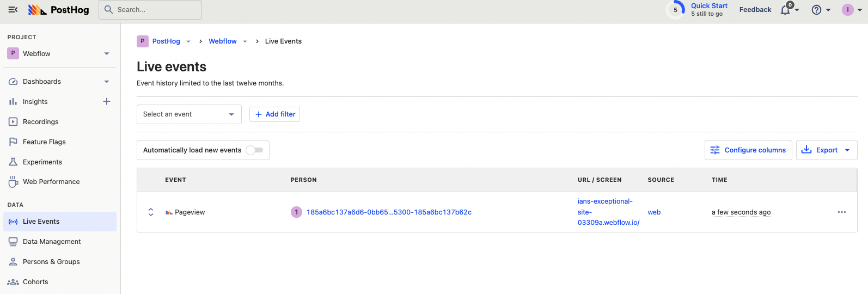The width and height of the screenshot is (868, 294).
Task: Open the three-dot menu for the Pageview row
Action: pyautogui.click(x=841, y=212)
